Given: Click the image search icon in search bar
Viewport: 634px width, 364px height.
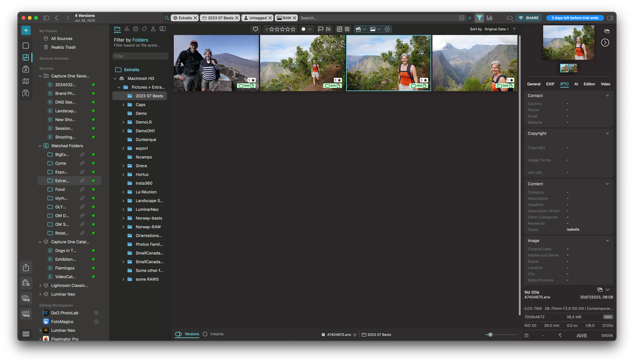Looking at the screenshot, I should 462,18.
